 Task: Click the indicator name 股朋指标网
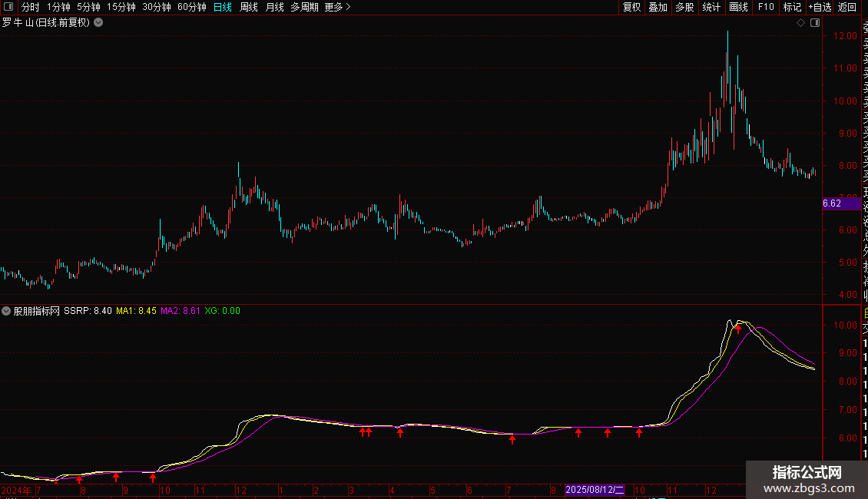(37, 311)
